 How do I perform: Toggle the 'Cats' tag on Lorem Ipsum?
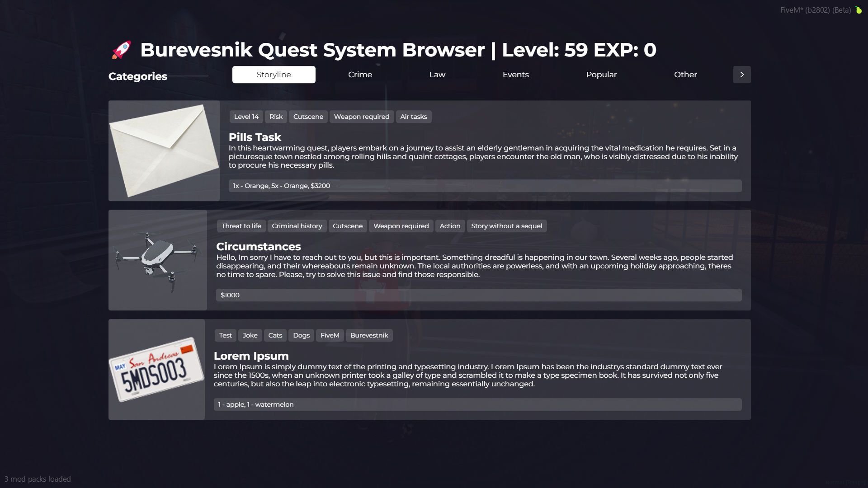click(275, 335)
